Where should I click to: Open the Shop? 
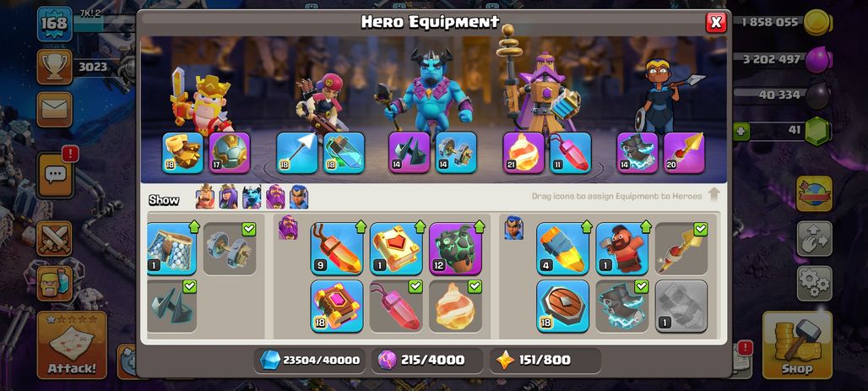(x=797, y=345)
